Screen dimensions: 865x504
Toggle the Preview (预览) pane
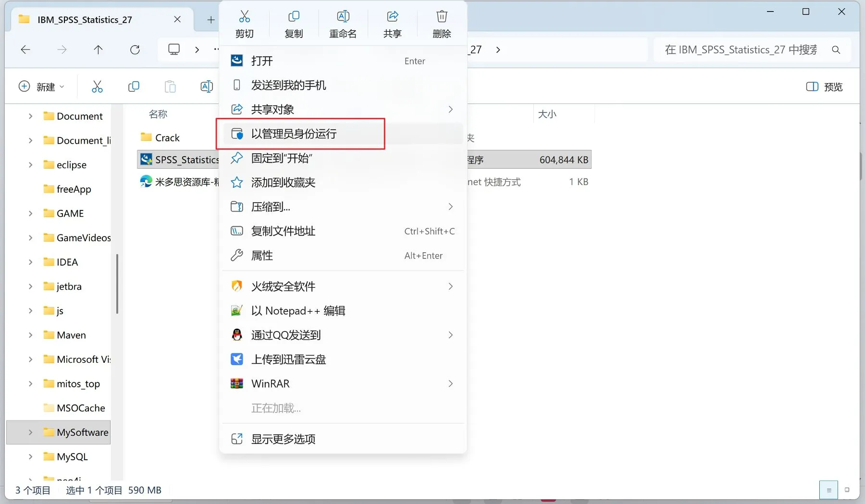pos(824,86)
